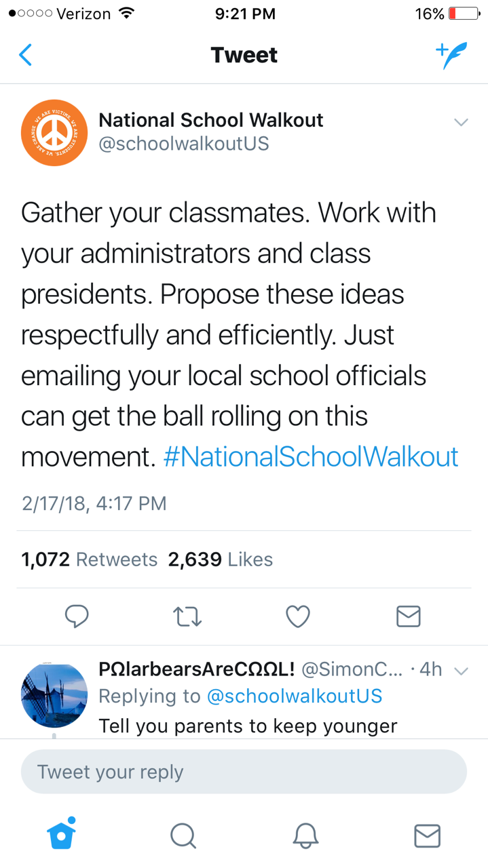Open the windmill avatar of the replier
The image size is (488, 868).
(x=54, y=695)
